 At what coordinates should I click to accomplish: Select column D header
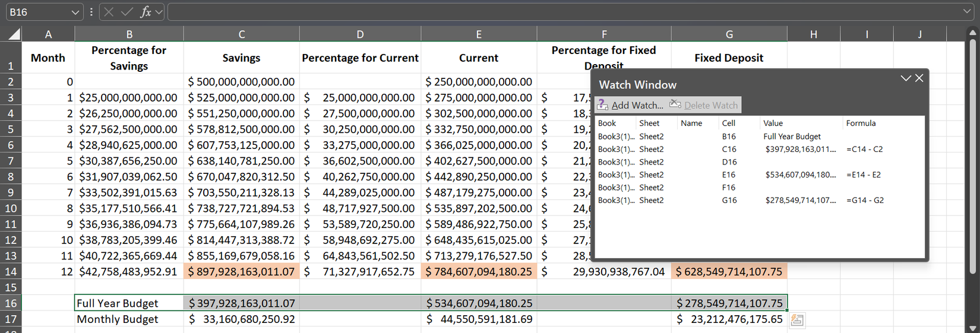point(360,34)
